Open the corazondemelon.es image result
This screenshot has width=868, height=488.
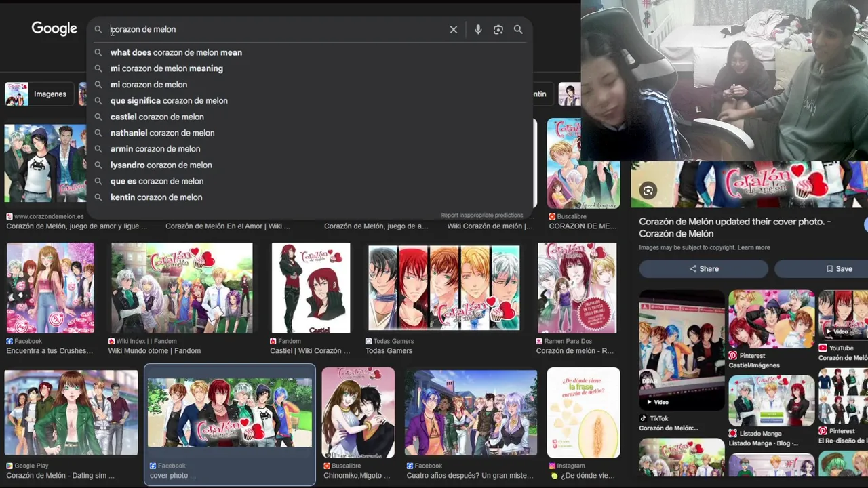(x=45, y=163)
